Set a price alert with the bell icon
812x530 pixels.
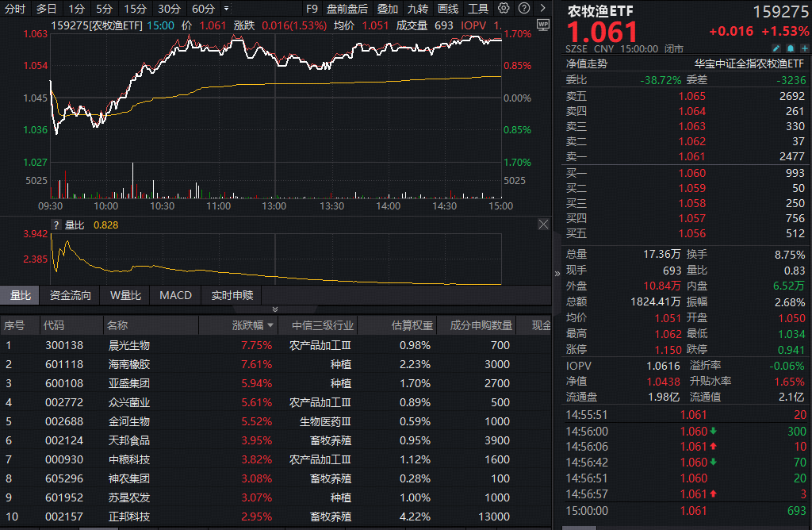pyautogui.click(x=790, y=48)
